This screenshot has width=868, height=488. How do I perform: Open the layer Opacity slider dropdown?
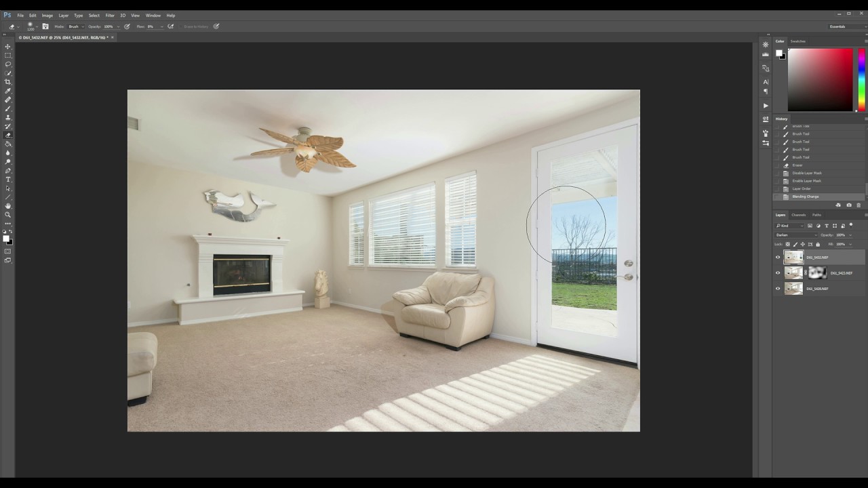(850, 235)
